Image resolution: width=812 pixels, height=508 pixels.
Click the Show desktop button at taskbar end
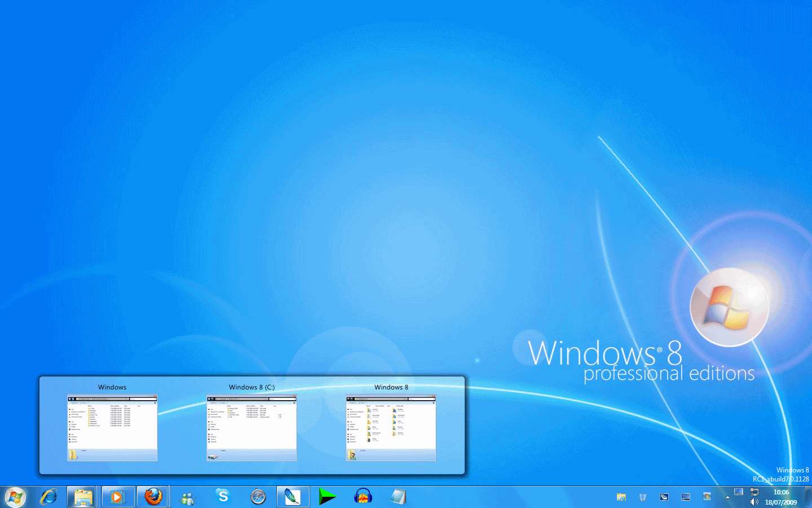click(808, 497)
